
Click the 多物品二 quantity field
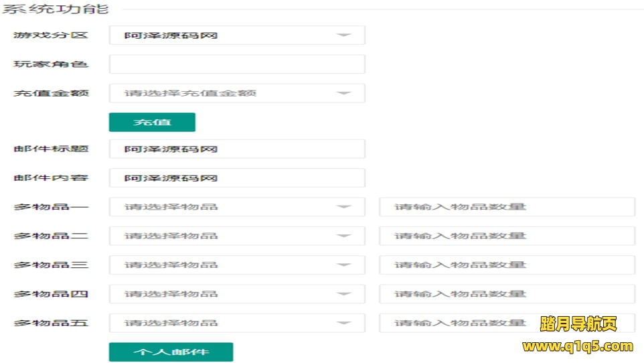point(506,236)
